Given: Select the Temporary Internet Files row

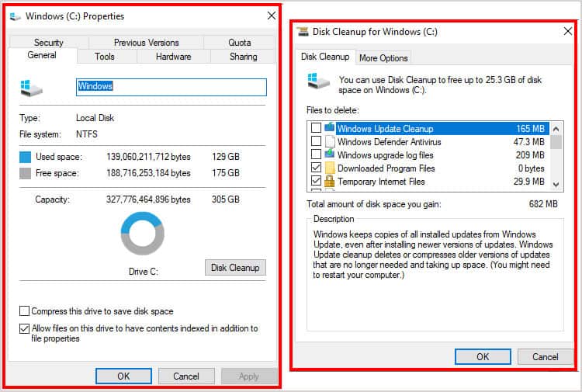Looking at the screenshot, I should tap(428, 182).
